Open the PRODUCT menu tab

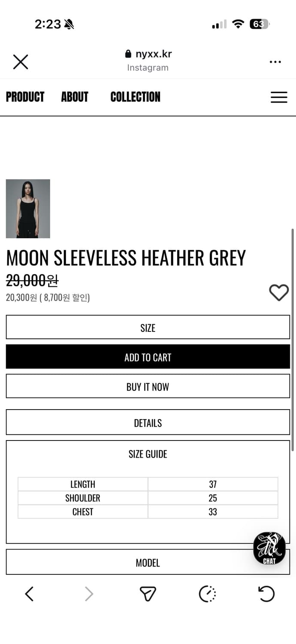click(25, 97)
